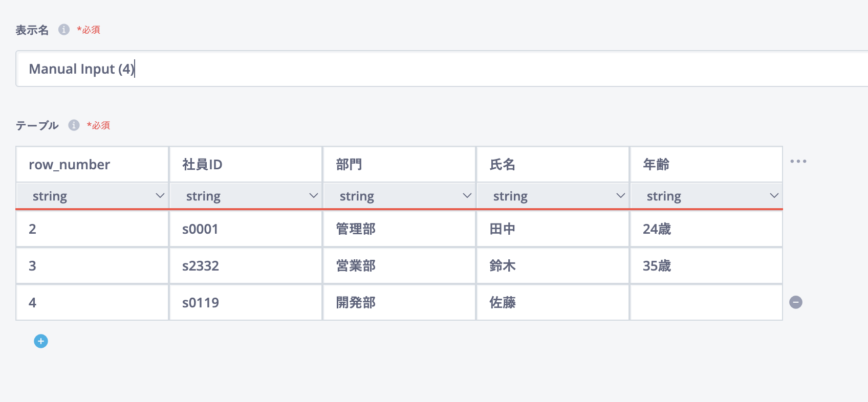Edit the 35歳 age cell
The image size is (868, 402).
pos(706,266)
